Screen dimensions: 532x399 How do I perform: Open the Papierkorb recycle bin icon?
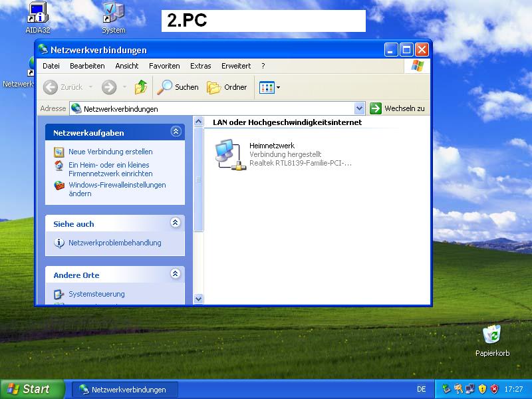coord(492,340)
